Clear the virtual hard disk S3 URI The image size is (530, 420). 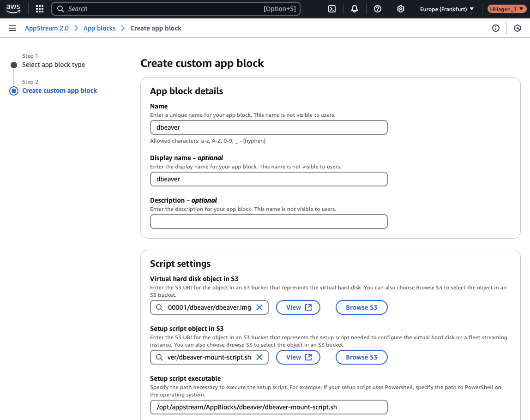[x=260, y=307]
